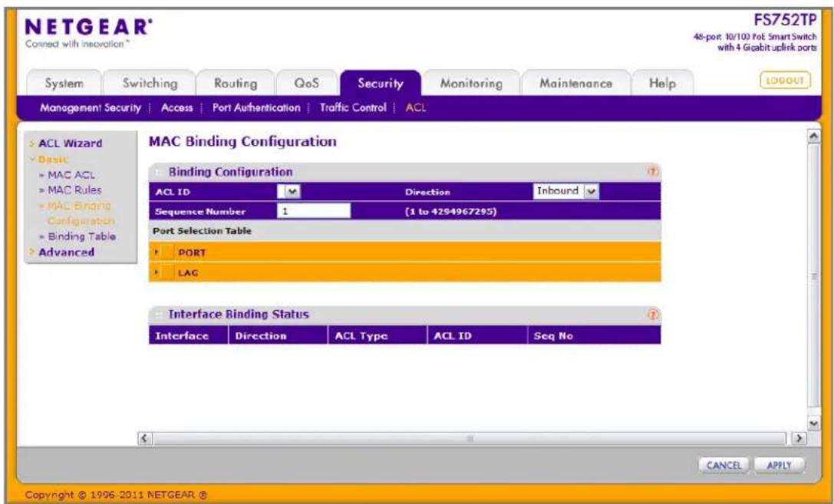This screenshot has height=504, width=834.
Task: Open MAC Rules page
Action: pos(74,189)
